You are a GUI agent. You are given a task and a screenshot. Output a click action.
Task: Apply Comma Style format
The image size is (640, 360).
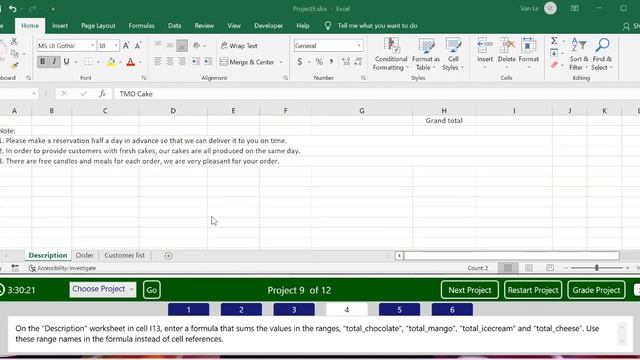pyautogui.click(x=331, y=62)
